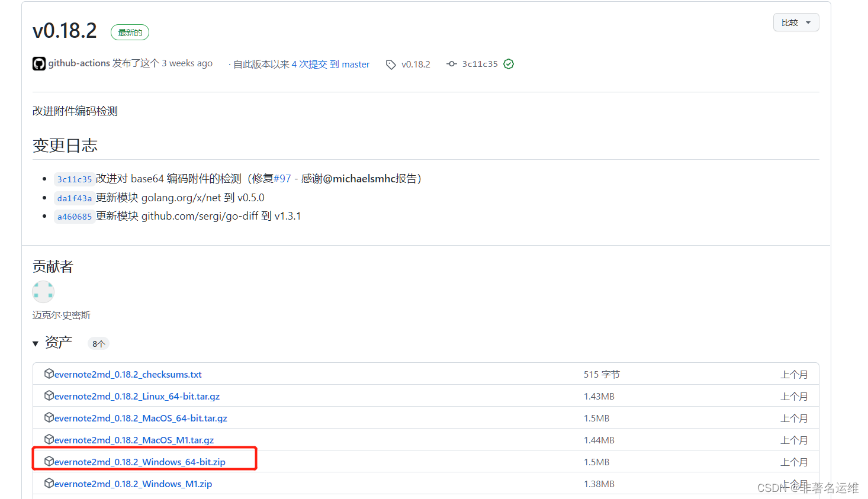Viewport: 868px width, 499px height.
Task: Open changelog commit da1f43a
Action: (x=75, y=198)
